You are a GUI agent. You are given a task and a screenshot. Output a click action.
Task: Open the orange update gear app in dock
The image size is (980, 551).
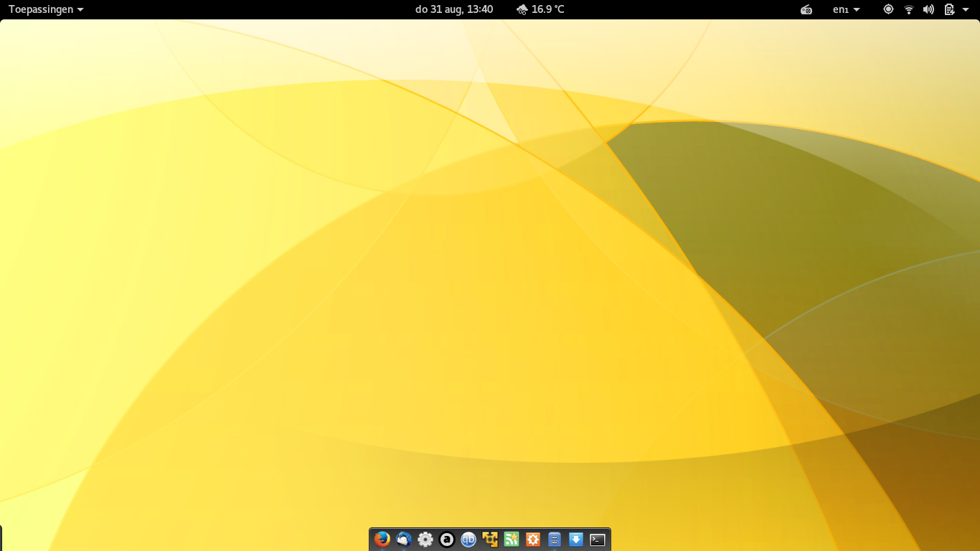point(533,540)
